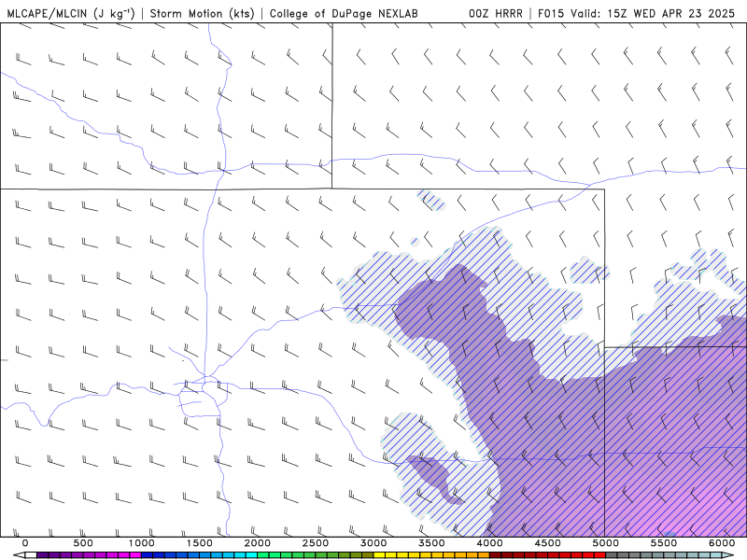Click the 2000 label on the color scale

[x=258, y=543]
